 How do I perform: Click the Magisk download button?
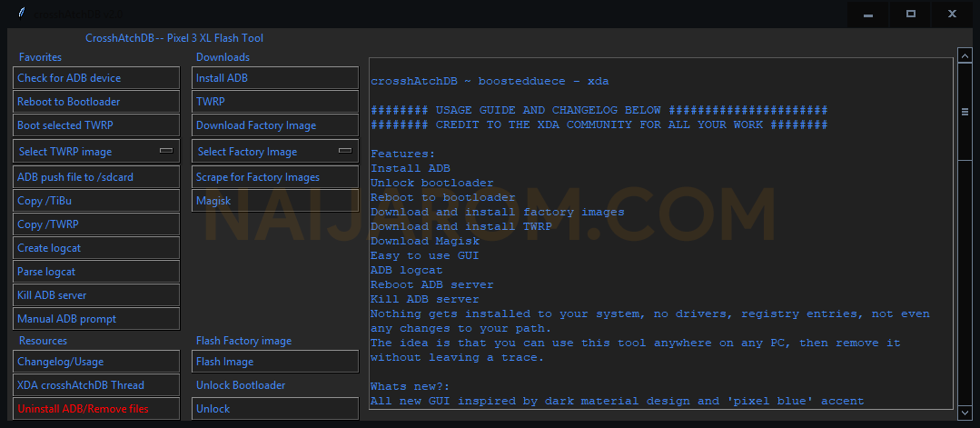coord(275,201)
